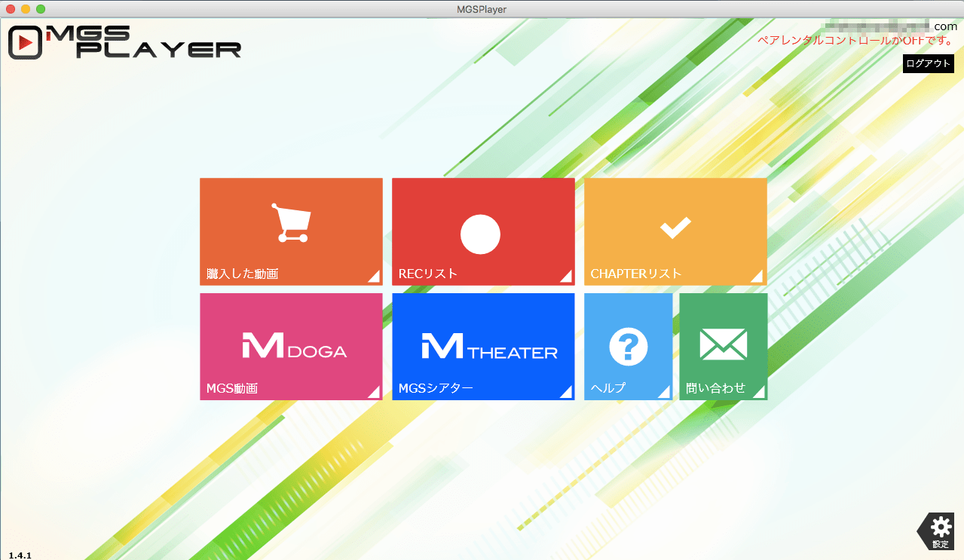Open settings via the gear icon
964x560 pixels.
tap(941, 531)
